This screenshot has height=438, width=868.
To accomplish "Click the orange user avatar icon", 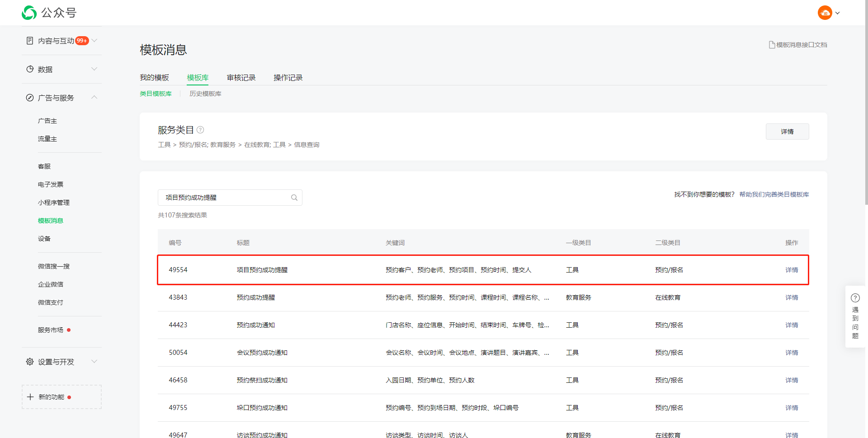I will [x=825, y=13].
